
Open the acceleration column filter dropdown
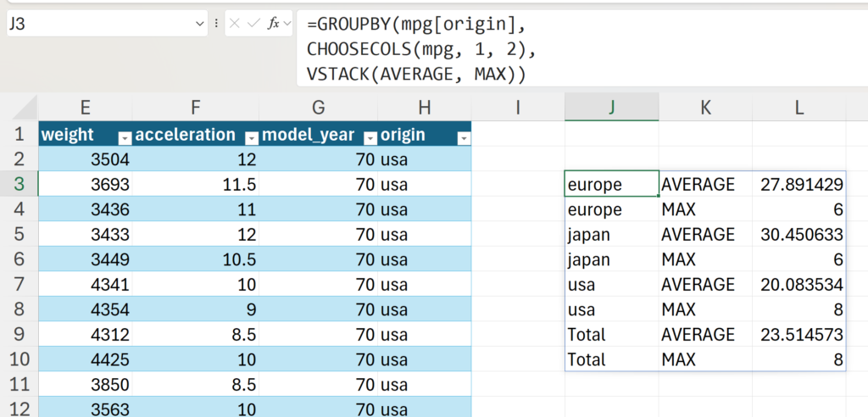(x=251, y=137)
